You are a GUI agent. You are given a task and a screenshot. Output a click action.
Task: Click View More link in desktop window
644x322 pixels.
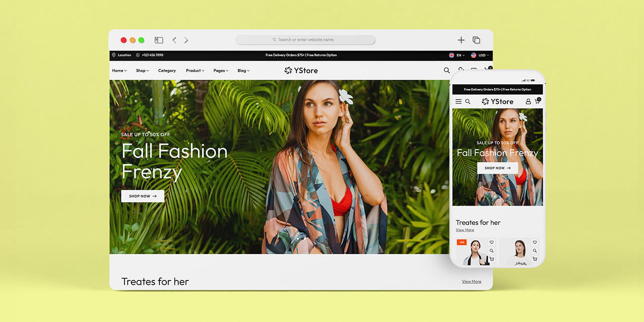[x=472, y=281]
